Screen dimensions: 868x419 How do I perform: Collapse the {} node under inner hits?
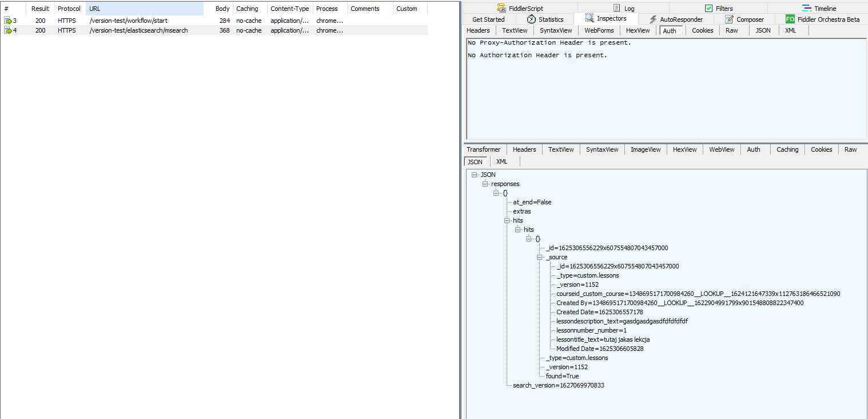pyautogui.click(x=528, y=239)
